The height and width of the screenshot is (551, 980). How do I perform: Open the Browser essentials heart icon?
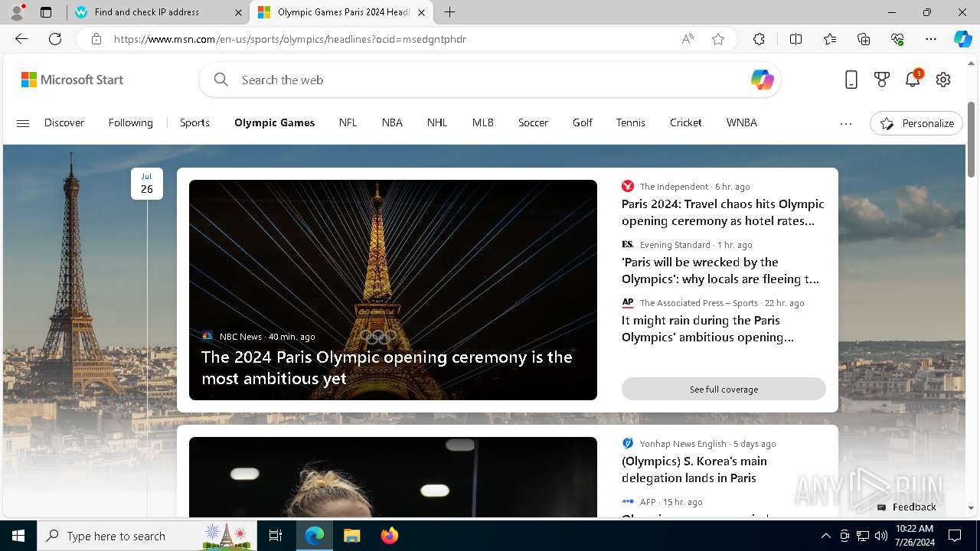pyautogui.click(x=897, y=39)
